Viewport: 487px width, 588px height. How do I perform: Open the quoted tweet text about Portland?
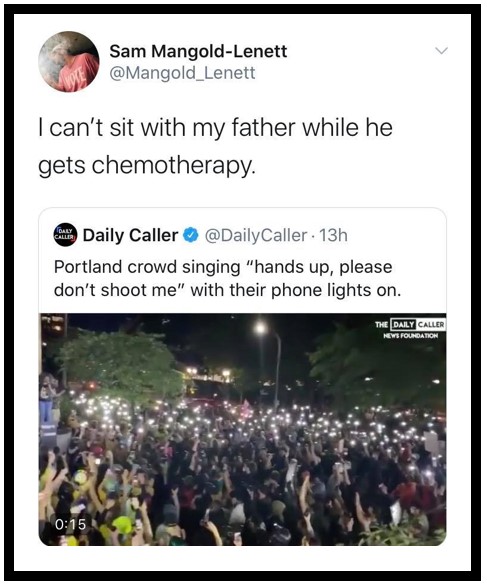coord(227,278)
